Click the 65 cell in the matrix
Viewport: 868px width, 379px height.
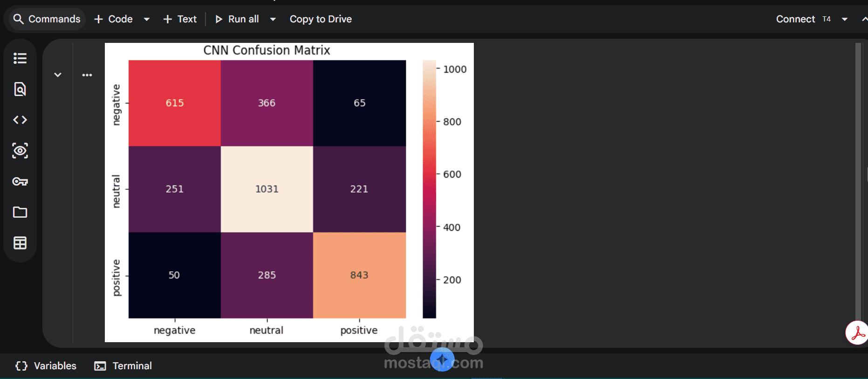359,103
